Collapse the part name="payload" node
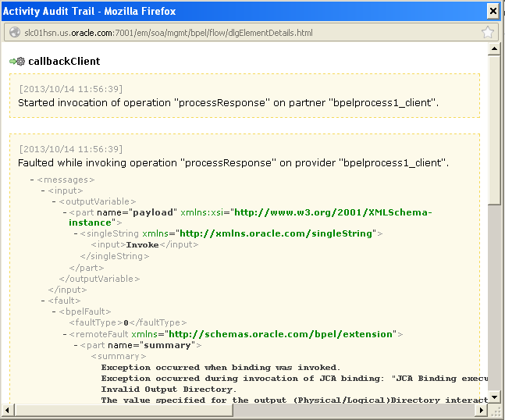505x420 pixels. pyautogui.click(x=65, y=212)
